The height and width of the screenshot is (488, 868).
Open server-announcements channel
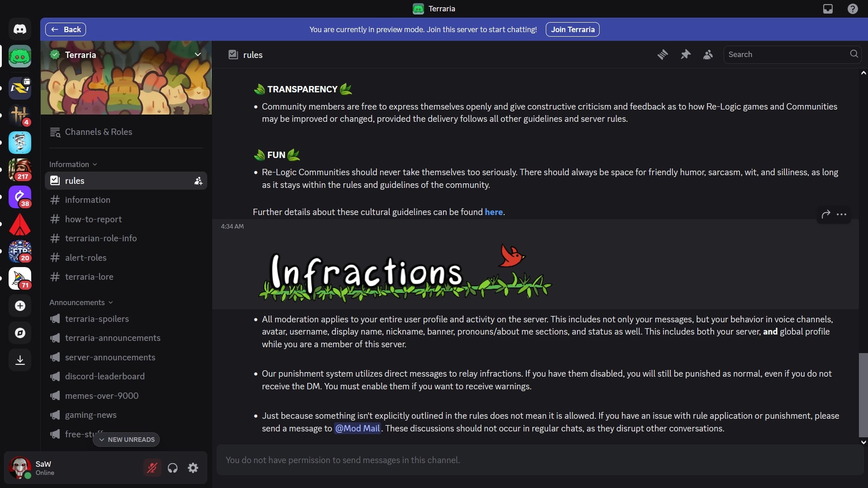pyautogui.click(x=126, y=357)
